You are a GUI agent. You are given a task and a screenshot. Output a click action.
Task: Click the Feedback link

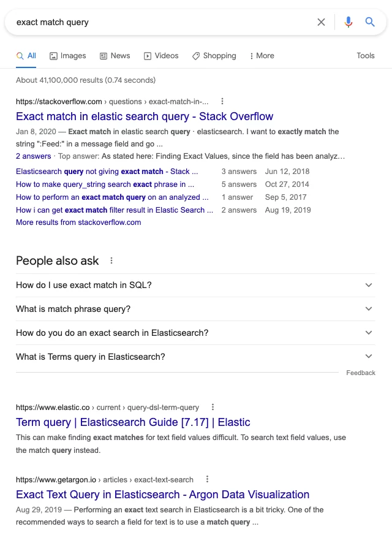[361, 372]
